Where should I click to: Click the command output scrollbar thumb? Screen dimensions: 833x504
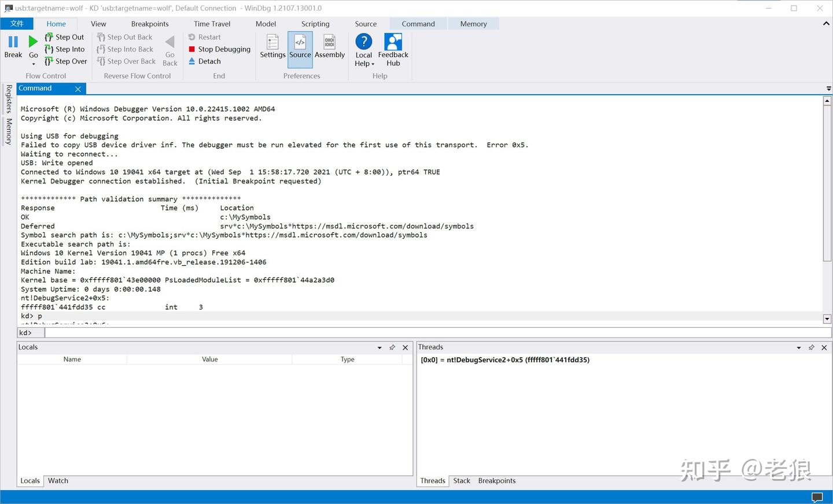coord(827,183)
